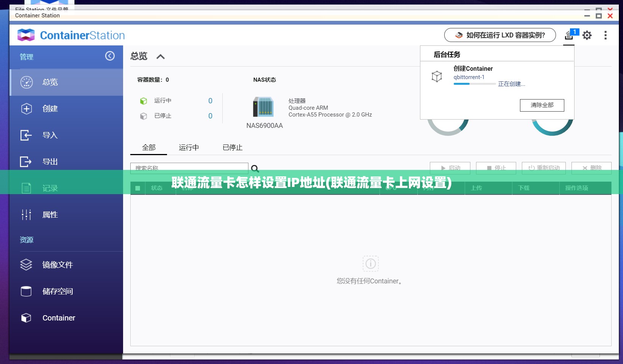Click the 导入 import arrow icon

click(x=26, y=135)
